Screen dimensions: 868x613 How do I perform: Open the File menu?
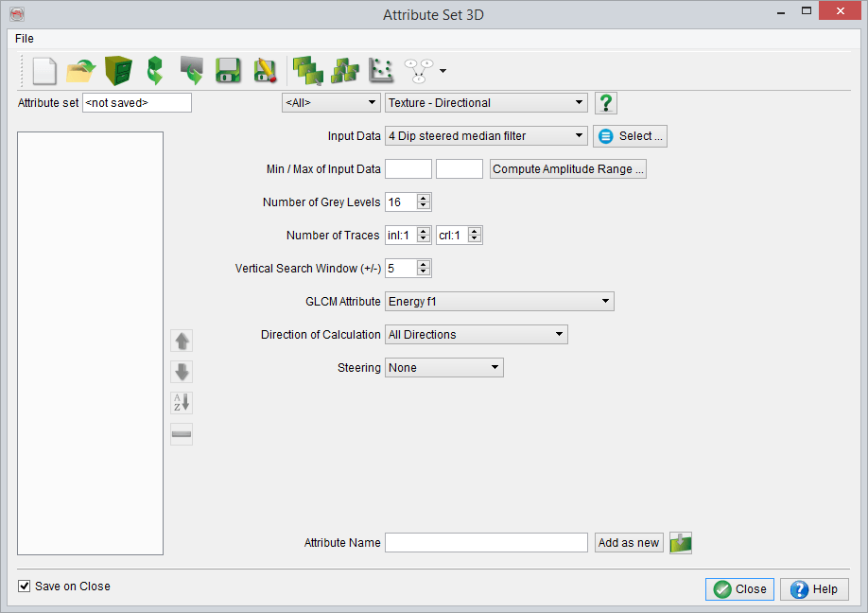click(25, 39)
